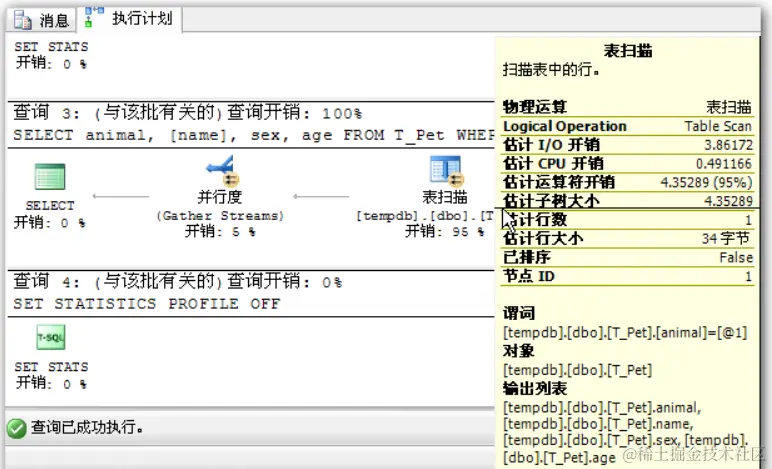Select the 表扫描 table scan operator icon

click(x=446, y=171)
